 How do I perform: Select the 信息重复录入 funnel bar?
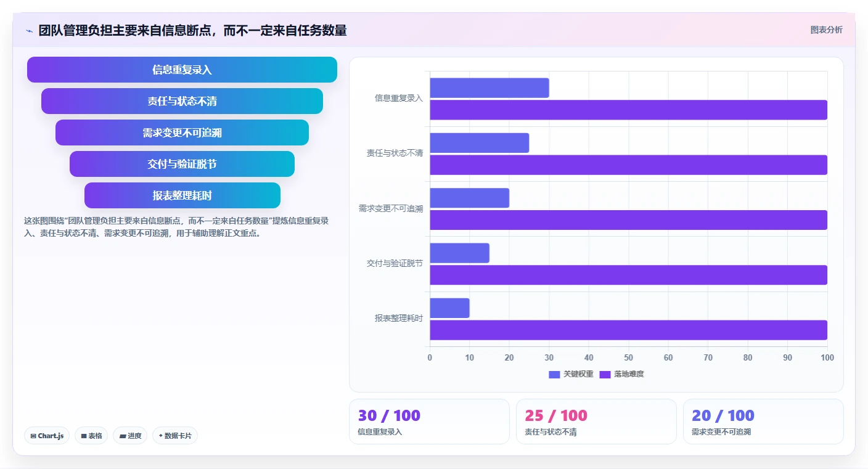[x=182, y=70]
